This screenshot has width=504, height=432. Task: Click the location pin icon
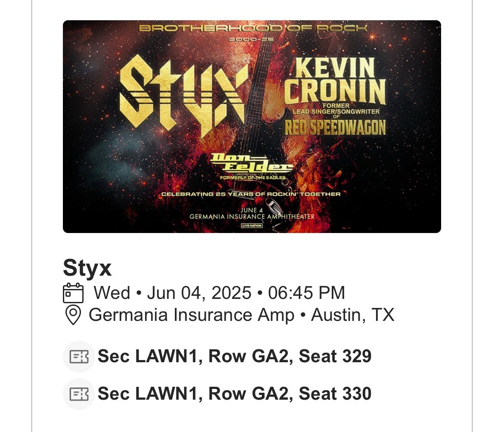(73, 315)
